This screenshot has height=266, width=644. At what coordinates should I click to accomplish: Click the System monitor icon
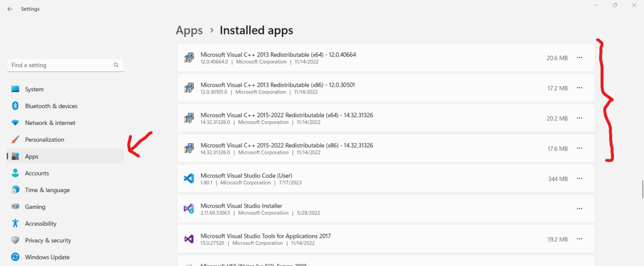[16, 89]
